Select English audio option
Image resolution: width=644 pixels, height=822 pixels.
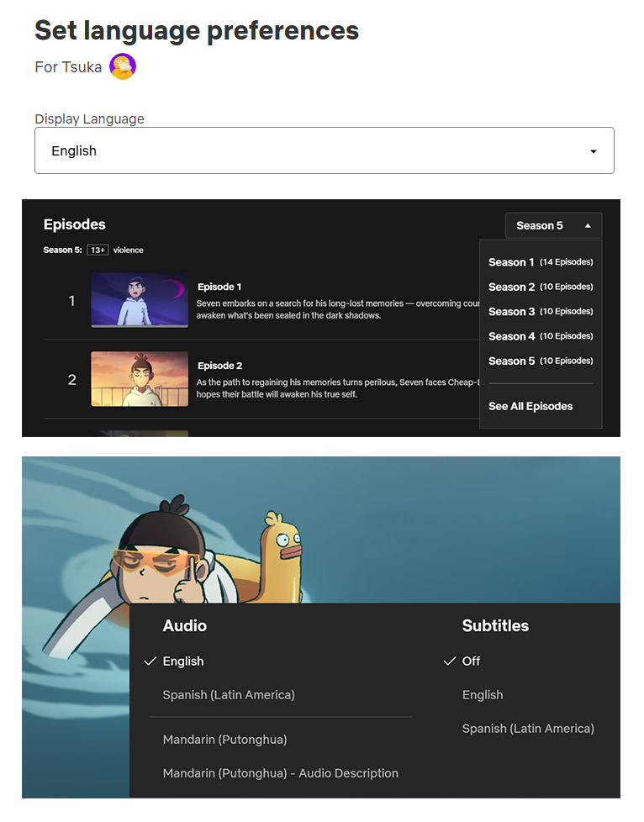183,661
